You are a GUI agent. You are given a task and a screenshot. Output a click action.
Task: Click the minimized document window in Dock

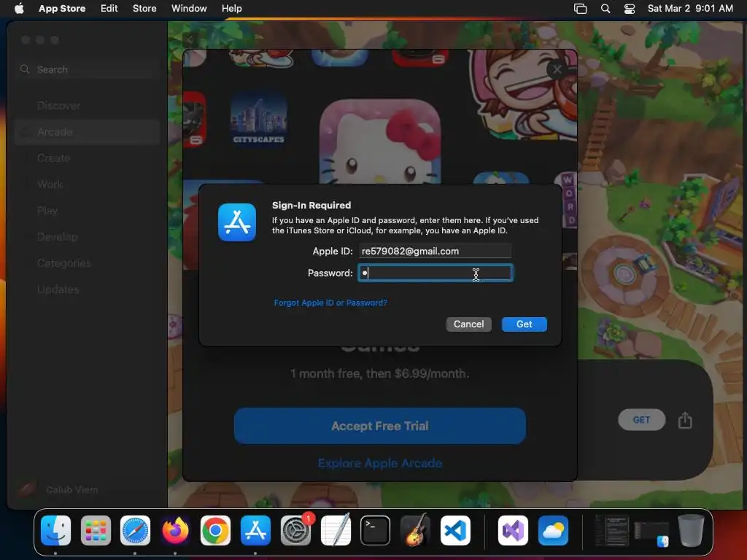coord(612,531)
